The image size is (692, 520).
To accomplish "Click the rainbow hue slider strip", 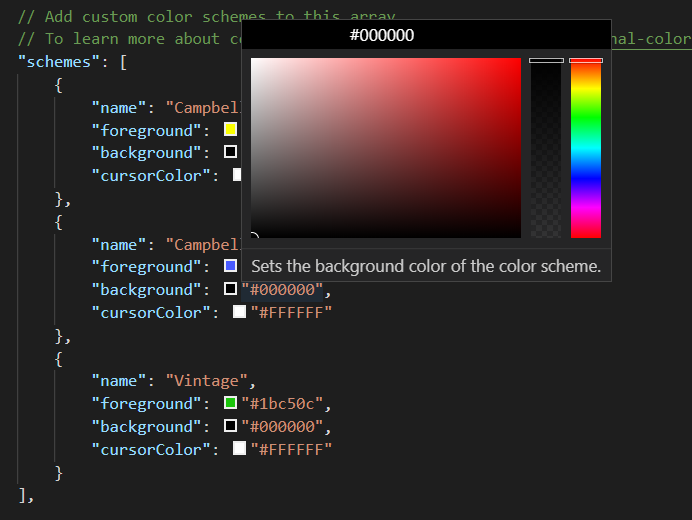I will coord(586,148).
